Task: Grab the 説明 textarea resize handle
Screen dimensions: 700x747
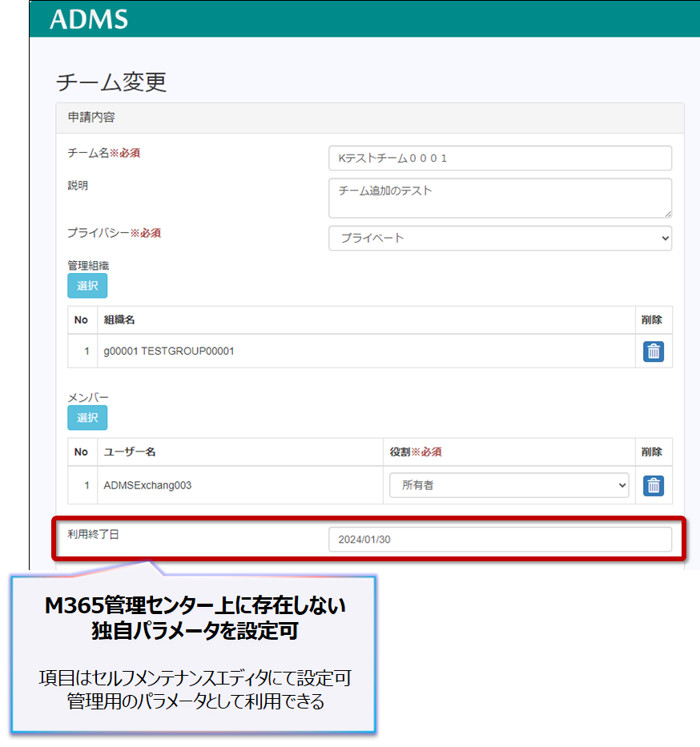Action: tap(667, 213)
